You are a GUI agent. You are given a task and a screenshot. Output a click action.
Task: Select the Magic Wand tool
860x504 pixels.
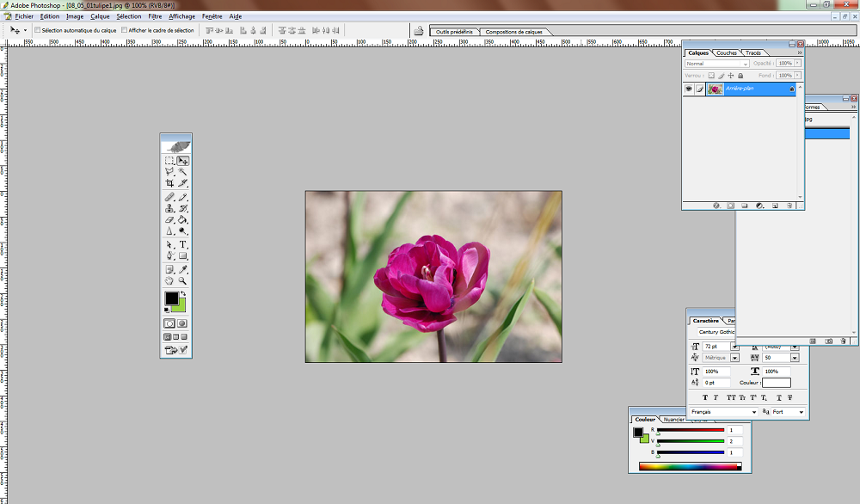[x=182, y=172]
